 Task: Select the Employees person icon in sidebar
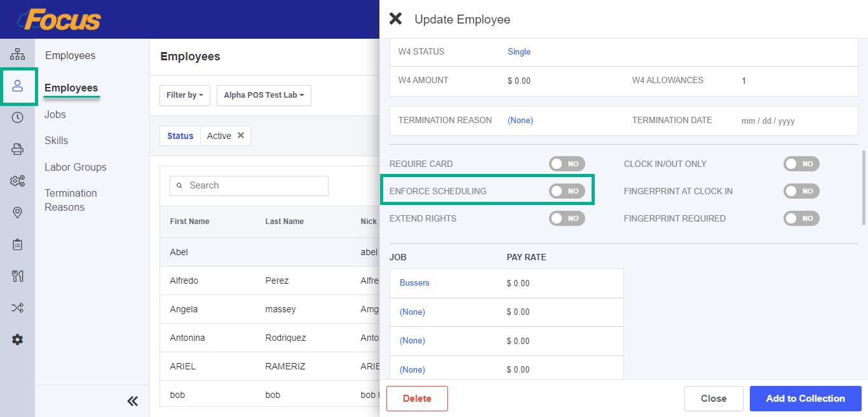(17, 86)
